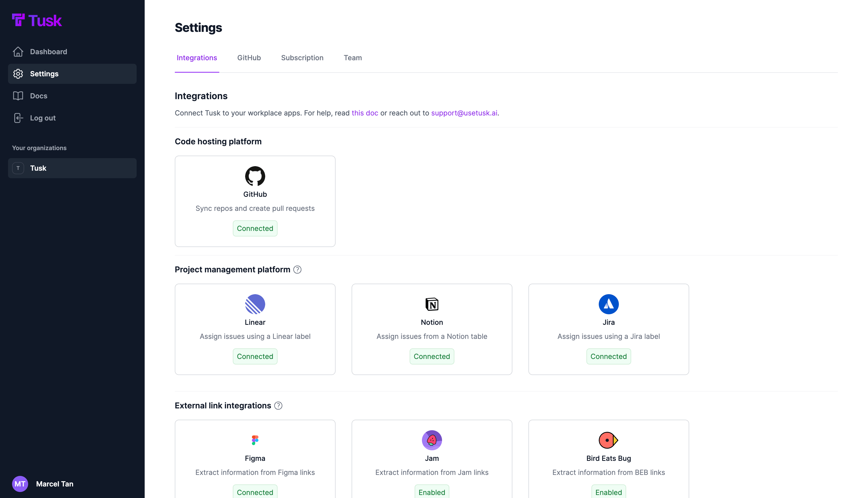This screenshot has height=498, width=868.
Task: Click the Linear logo icon
Action: tap(255, 304)
